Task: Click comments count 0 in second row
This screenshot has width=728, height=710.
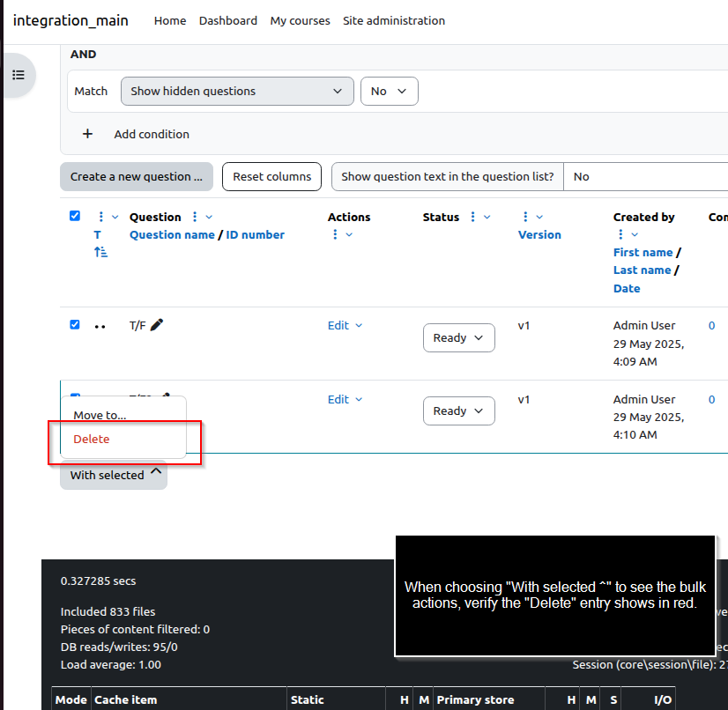Action: pos(712,399)
